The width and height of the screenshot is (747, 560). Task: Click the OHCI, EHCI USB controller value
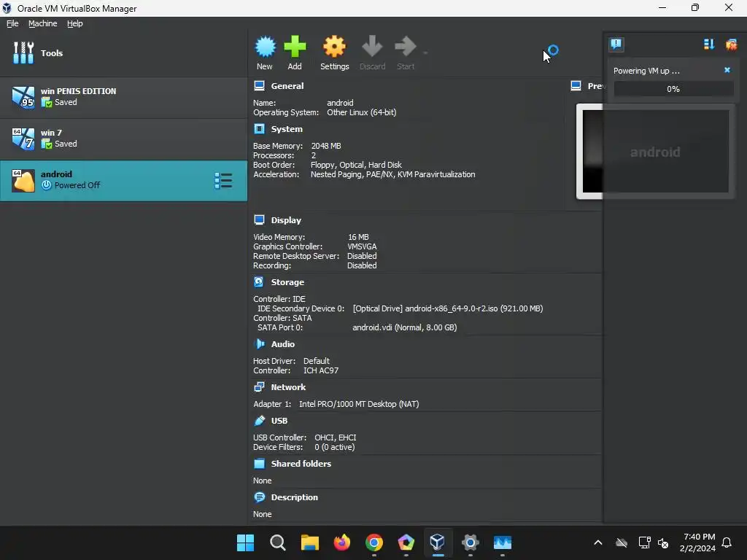[x=335, y=437]
